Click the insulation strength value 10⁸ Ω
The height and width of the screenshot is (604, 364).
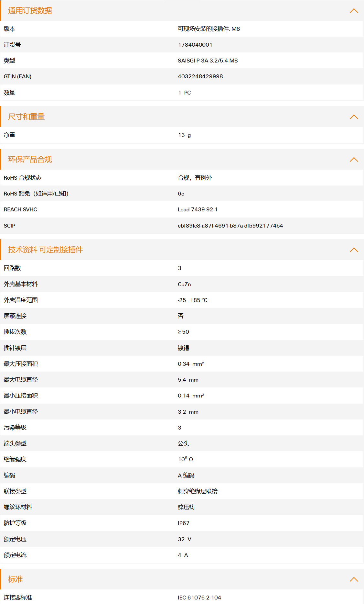(186, 459)
